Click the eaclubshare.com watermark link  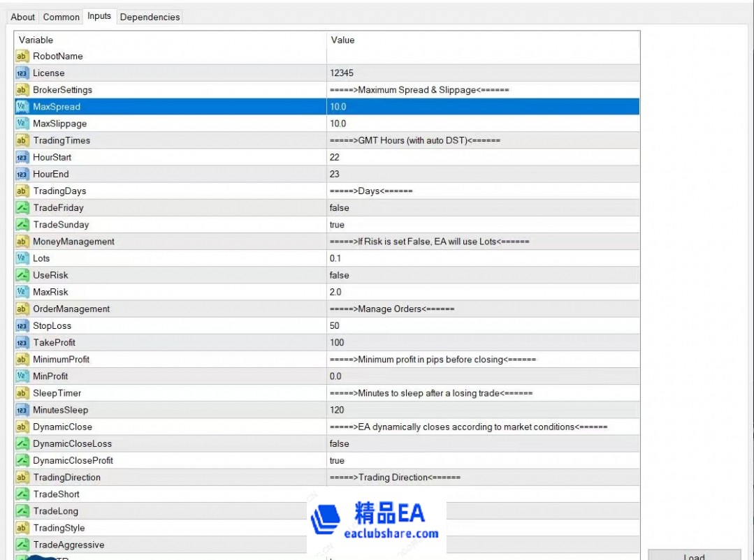pos(391,533)
